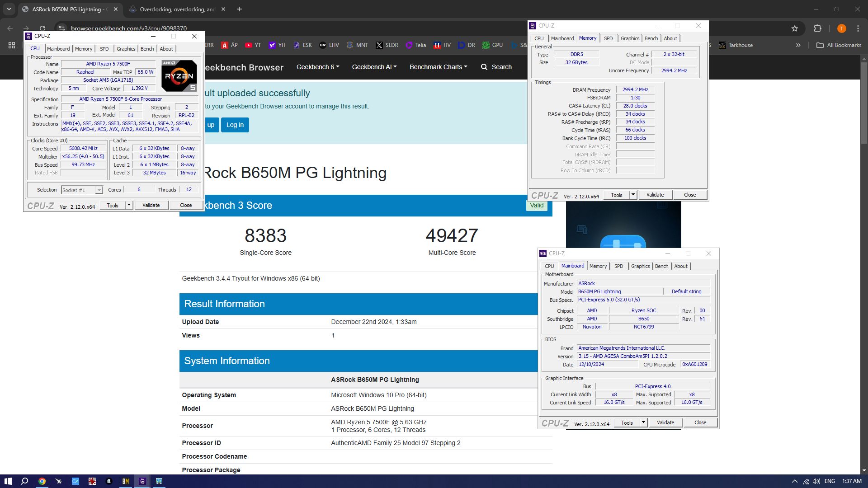
Task: Open the Telia bookmark
Action: tap(416, 45)
